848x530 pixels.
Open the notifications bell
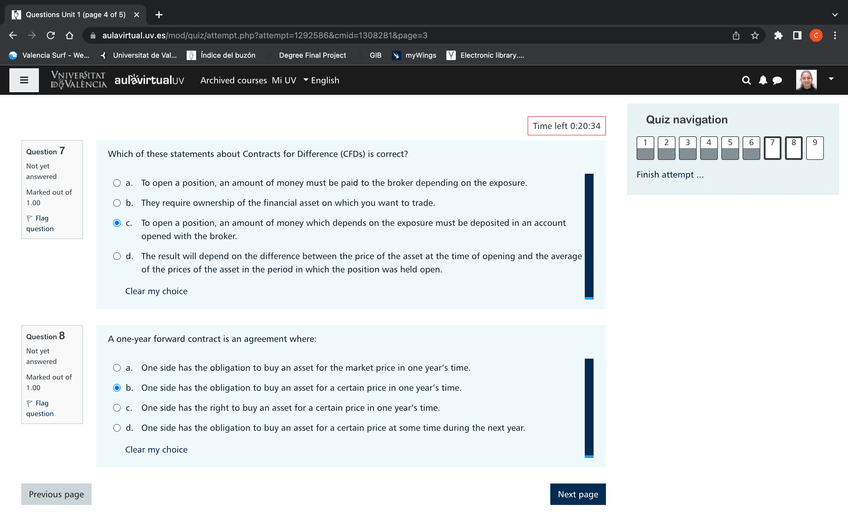(x=762, y=80)
